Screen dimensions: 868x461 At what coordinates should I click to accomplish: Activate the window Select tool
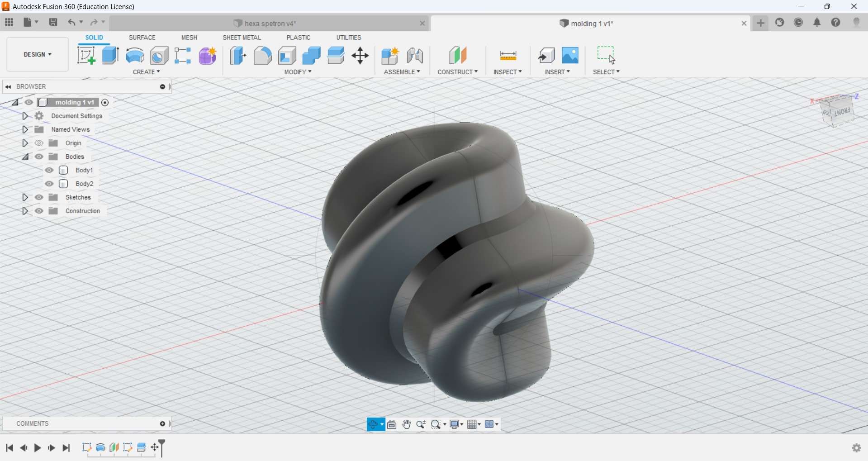607,55
